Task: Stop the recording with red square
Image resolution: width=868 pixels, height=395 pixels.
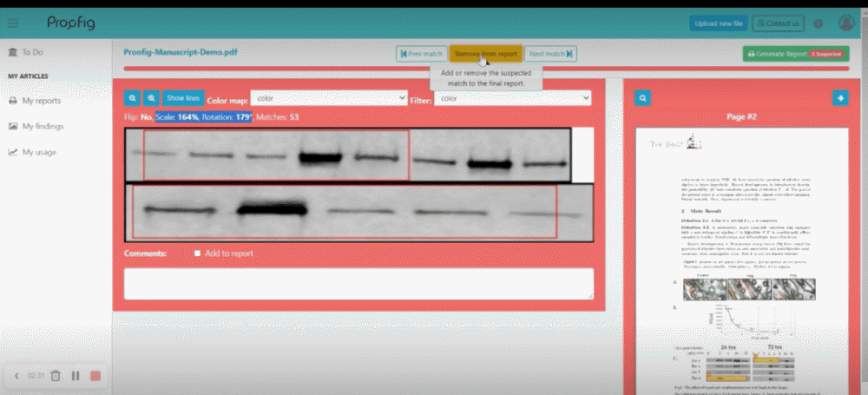Action: [95, 376]
